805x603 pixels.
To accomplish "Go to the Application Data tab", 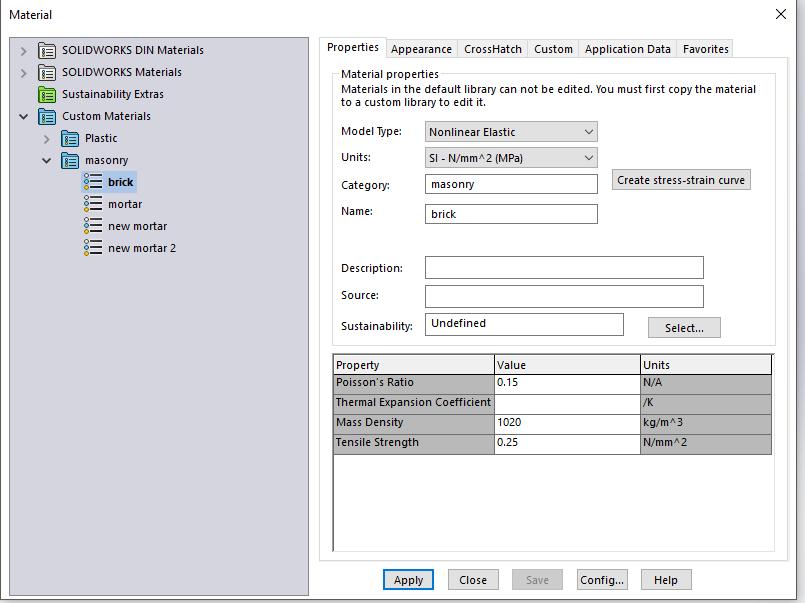I will point(628,49).
